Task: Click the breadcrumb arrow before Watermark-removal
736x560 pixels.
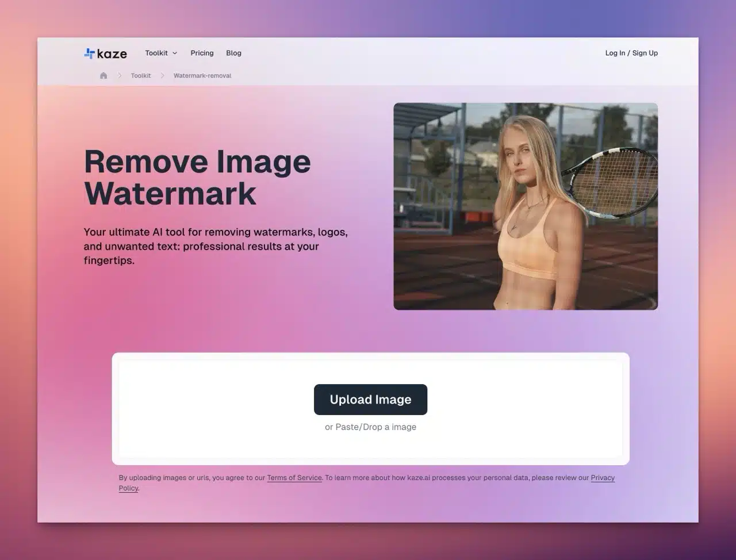Action: tap(163, 75)
